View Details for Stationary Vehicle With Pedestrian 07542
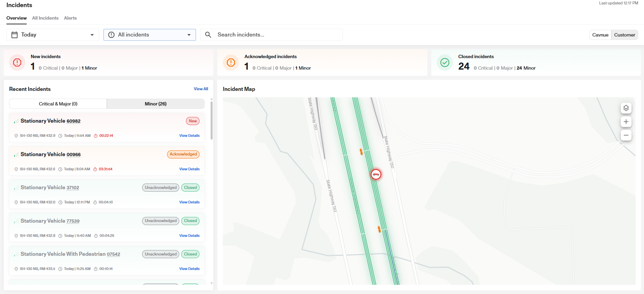 (x=189, y=269)
